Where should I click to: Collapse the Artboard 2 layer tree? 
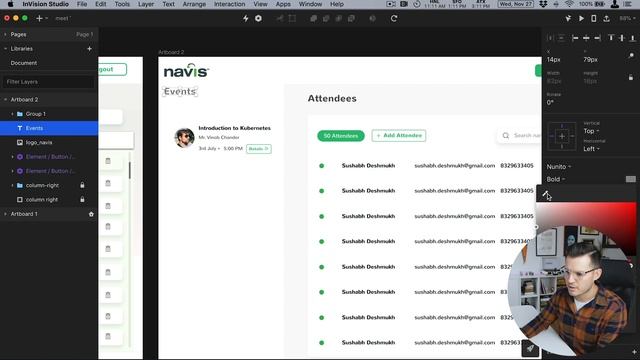[x=5, y=100]
